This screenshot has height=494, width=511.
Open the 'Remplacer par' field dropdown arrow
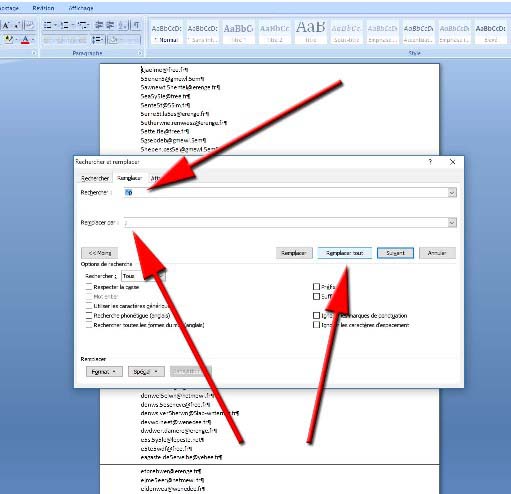click(452, 222)
